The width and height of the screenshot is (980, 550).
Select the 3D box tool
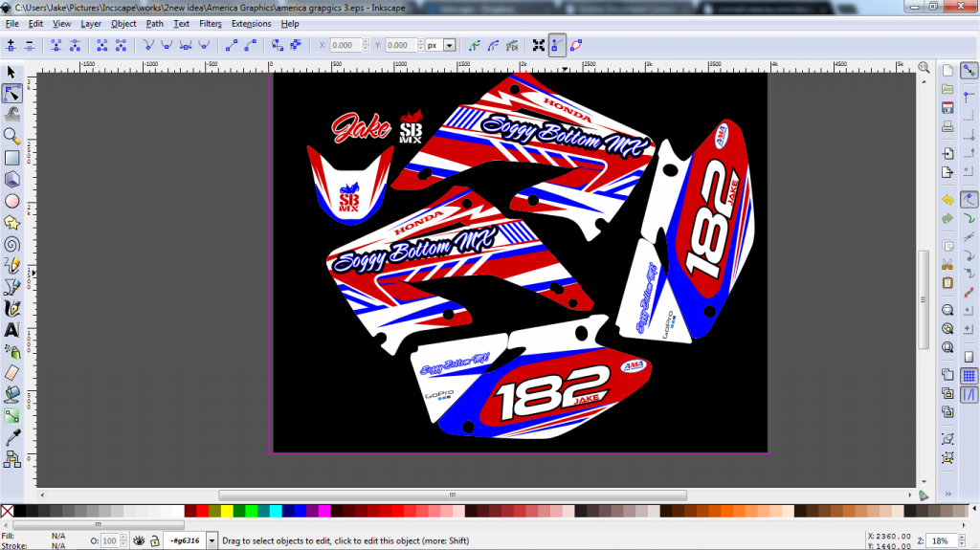click(x=11, y=180)
